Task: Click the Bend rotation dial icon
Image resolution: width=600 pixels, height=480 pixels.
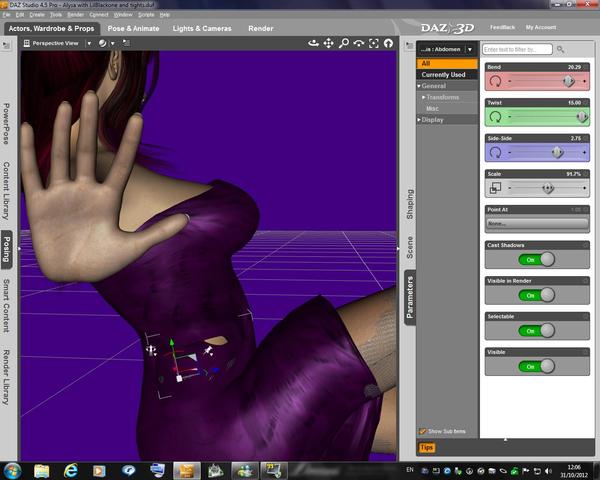Action: pos(495,81)
